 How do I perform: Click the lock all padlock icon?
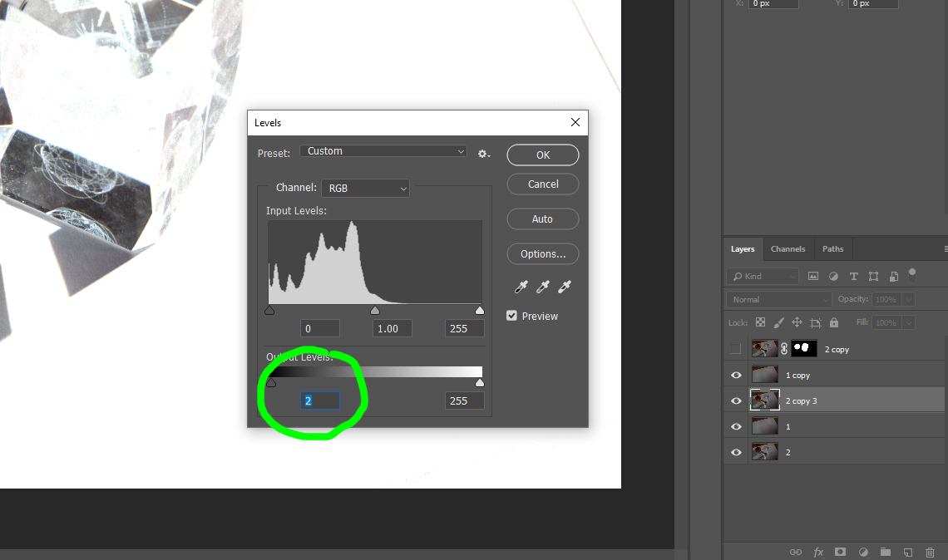(834, 322)
